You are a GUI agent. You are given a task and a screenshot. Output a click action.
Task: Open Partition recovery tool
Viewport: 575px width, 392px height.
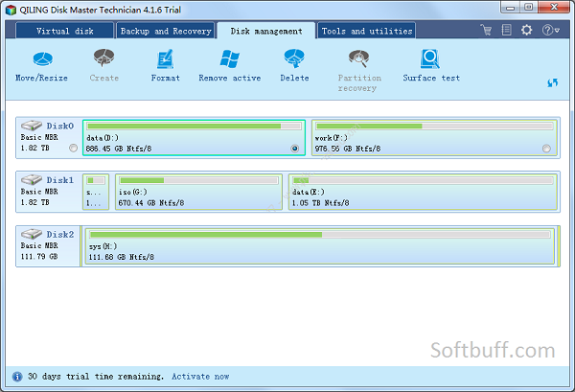click(x=359, y=58)
